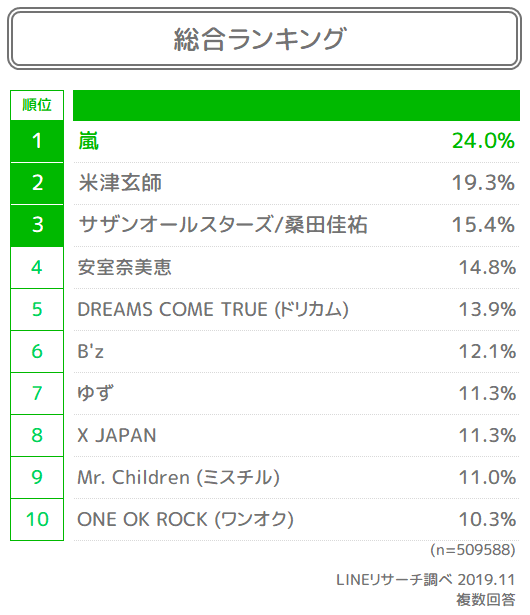Click the rank 10 number cell
This screenshot has height=615, width=530.
[37, 519]
